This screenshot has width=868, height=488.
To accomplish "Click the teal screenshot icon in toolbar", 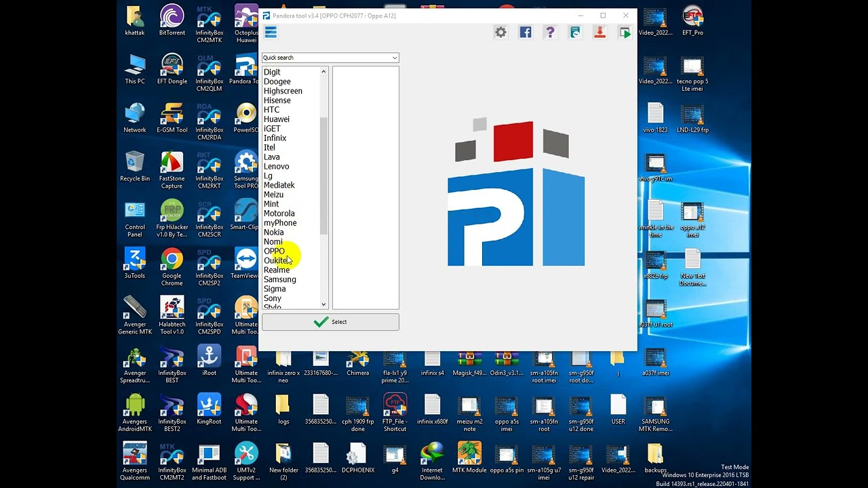I will (575, 33).
